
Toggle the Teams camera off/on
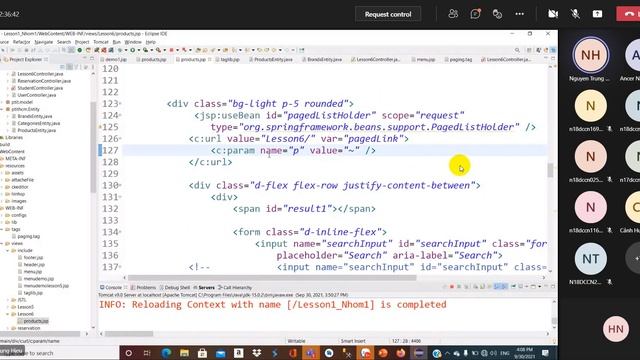point(553,14)
